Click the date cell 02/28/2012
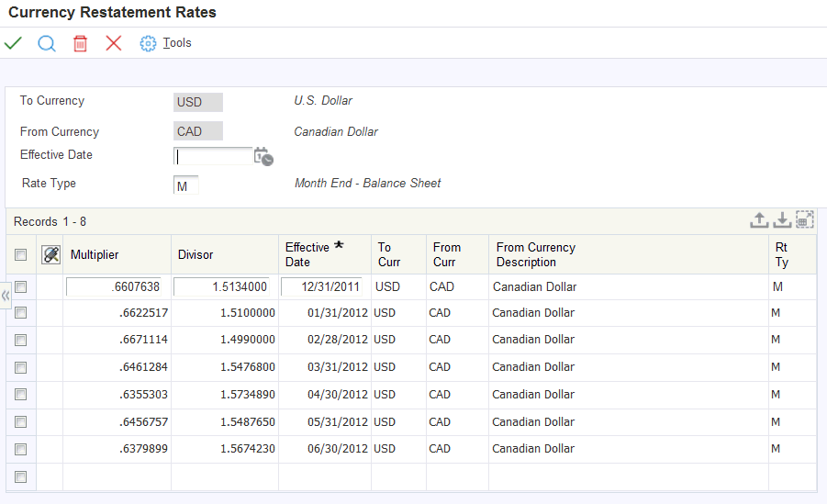This screenshot has height=504, width=827. 338,340
